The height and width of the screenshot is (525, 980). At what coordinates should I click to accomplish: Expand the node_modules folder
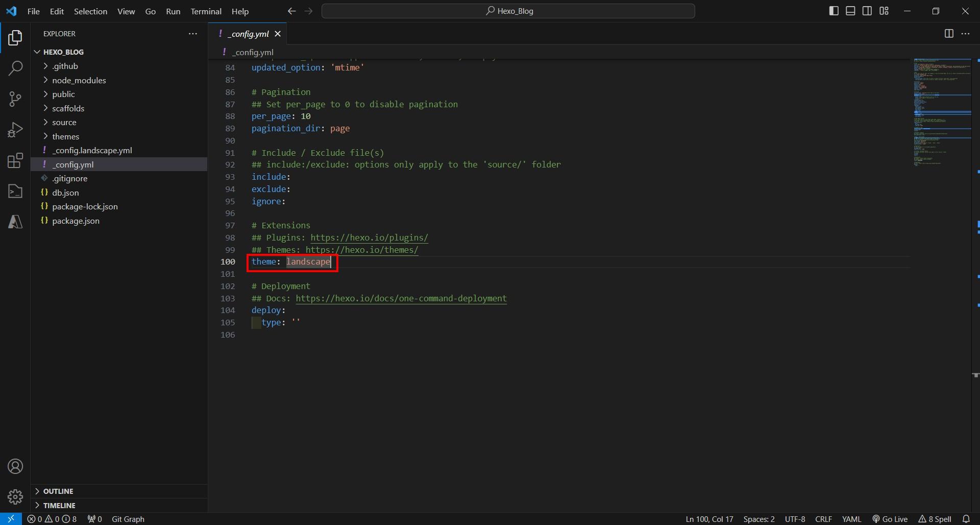(119, 80)
